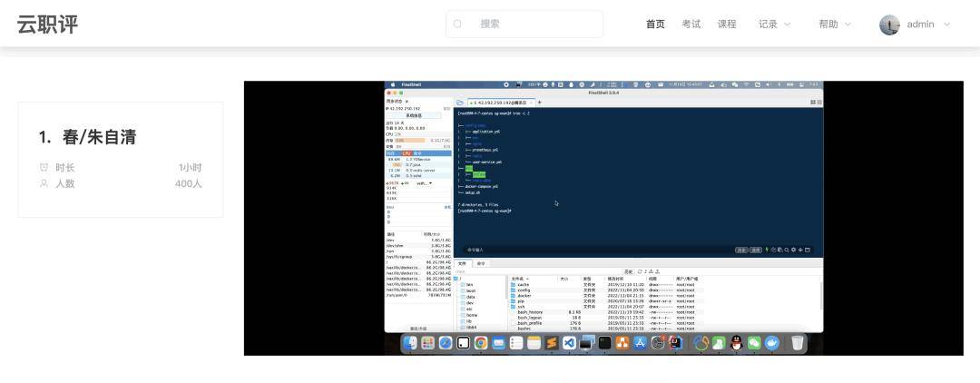Select the 400人 participant count
The width and height of the screenshot is (980, 383).
coord(188,183)
